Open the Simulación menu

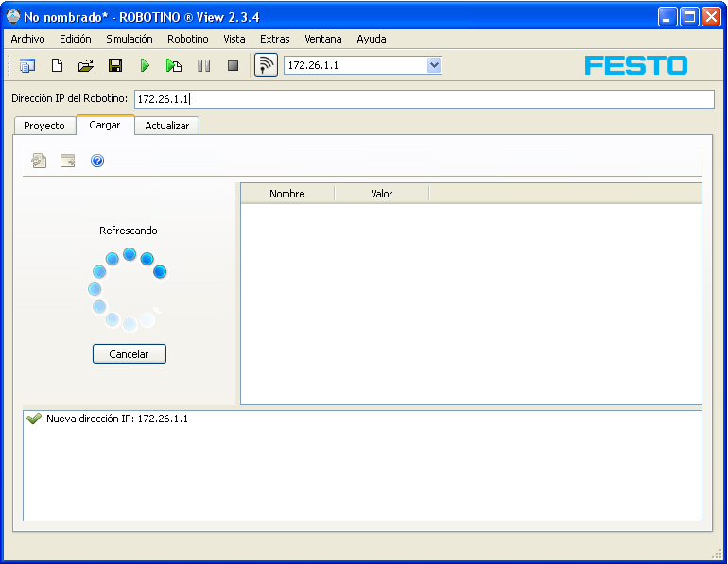tap(130, 39)
